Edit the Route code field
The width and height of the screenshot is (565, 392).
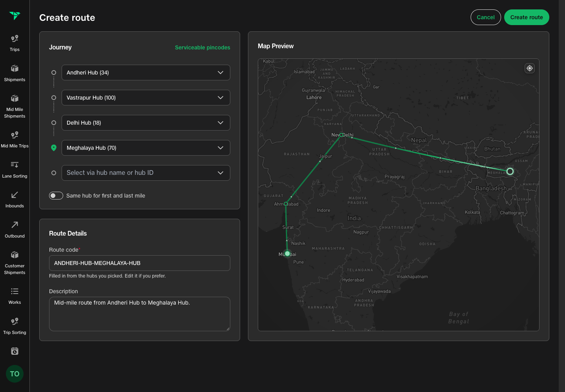coord(140,263)
